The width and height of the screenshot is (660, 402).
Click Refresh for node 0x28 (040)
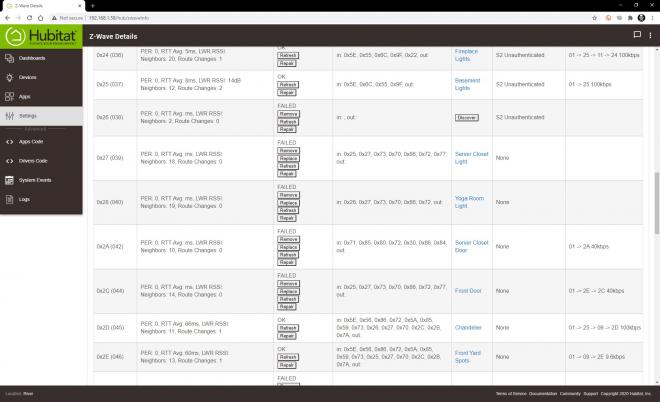(288, 210)
